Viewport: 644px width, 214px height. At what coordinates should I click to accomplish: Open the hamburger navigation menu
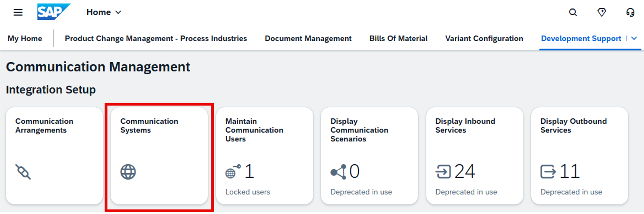[x=18, y=13]
